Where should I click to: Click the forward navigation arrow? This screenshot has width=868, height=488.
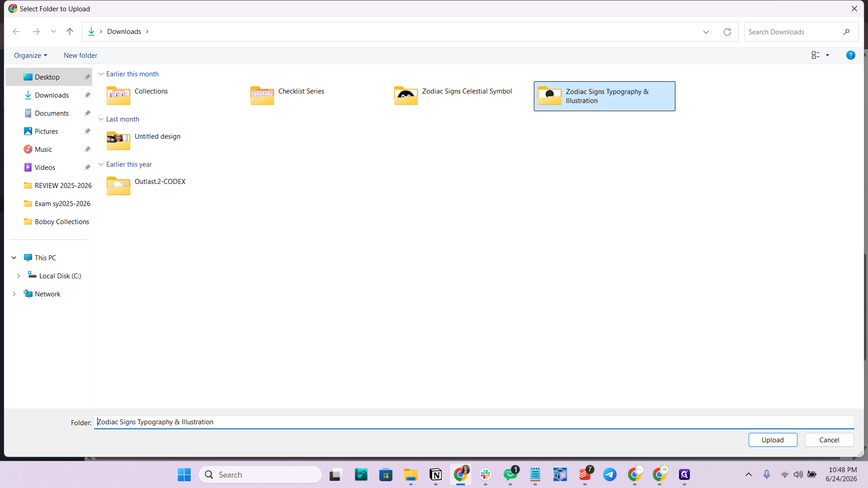pyautogui.click(x=36, y=32)
